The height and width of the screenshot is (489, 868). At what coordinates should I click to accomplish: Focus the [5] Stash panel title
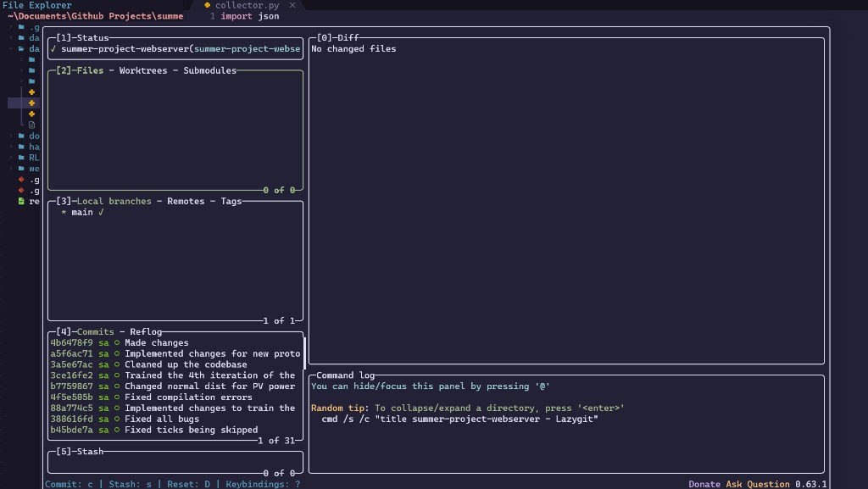click(80, 452)
